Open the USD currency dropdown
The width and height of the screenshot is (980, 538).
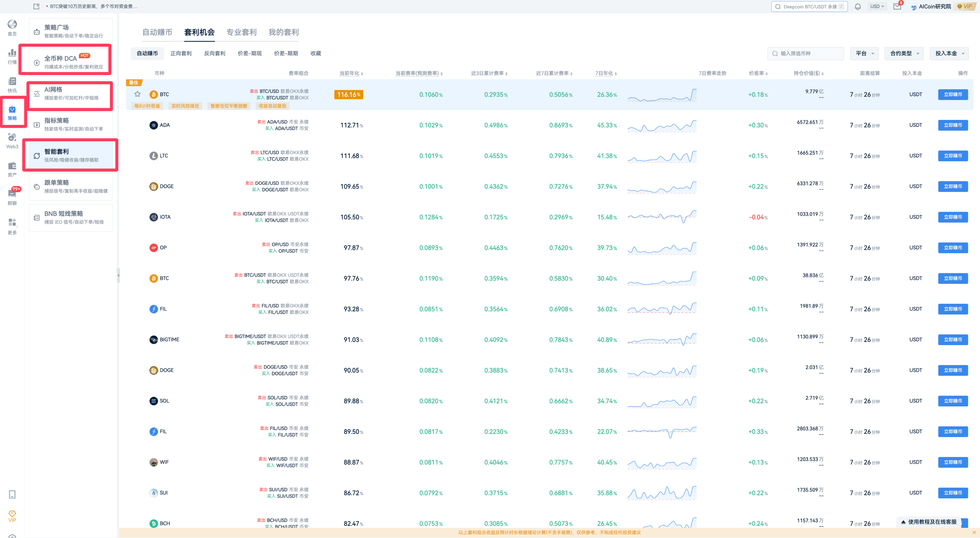pyautogui.click(x=877, y=6)
